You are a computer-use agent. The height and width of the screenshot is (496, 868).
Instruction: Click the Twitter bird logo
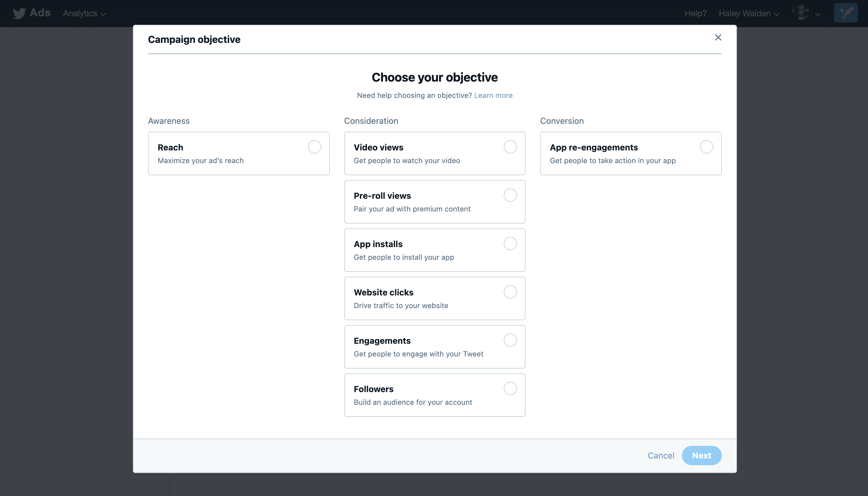tap(19, 13)
